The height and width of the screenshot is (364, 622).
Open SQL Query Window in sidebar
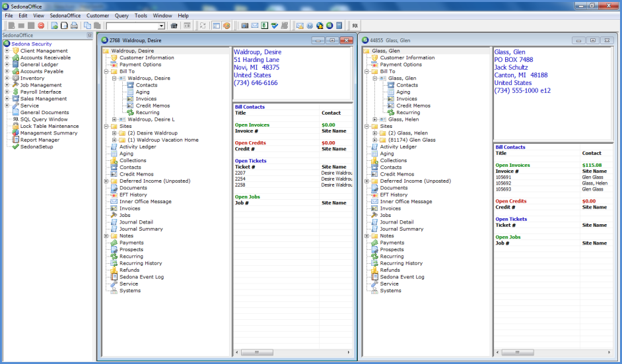click(44, 119)
